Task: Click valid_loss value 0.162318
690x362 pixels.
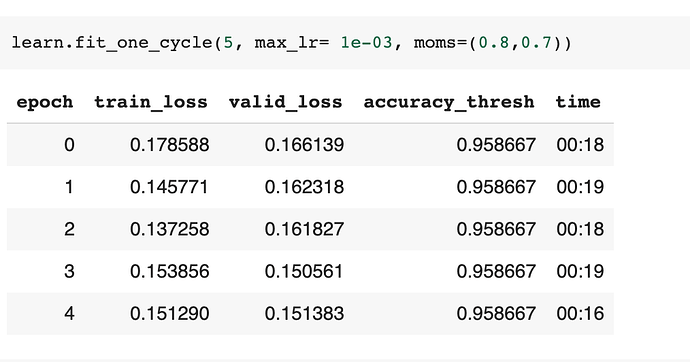Action: pos(304,187)
